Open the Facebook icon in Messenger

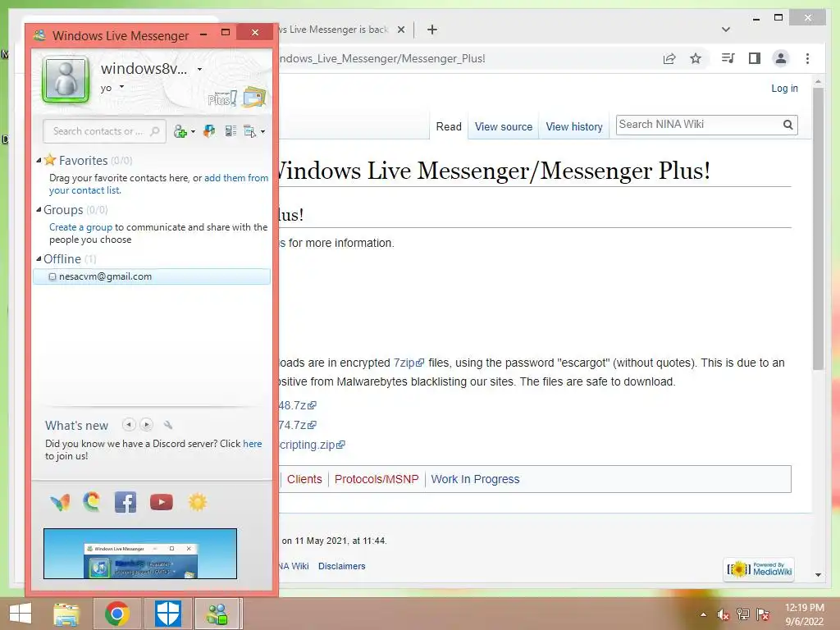point(126,502)
